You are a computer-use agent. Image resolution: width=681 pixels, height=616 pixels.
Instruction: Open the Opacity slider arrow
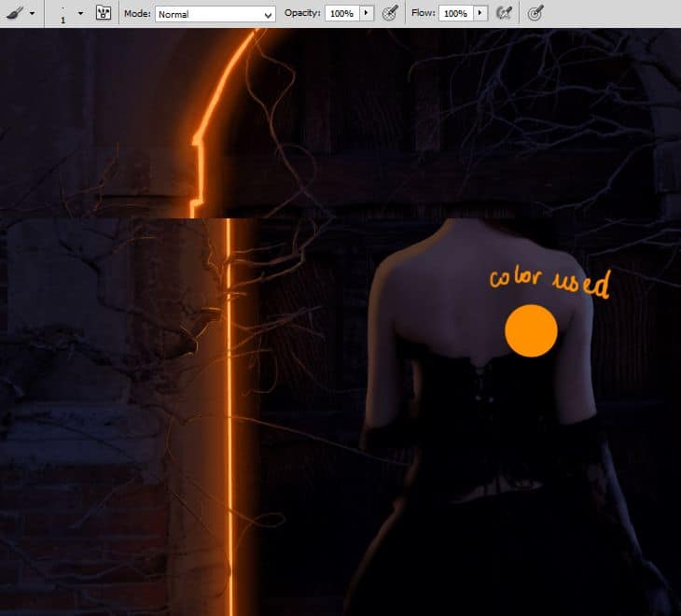[366, 13]
